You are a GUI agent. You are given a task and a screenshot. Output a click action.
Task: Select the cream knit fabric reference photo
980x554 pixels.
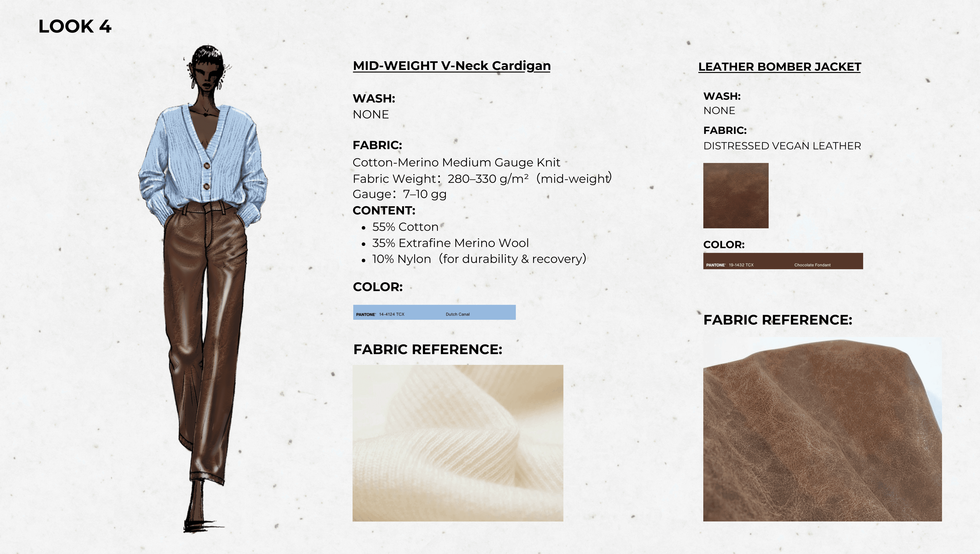click(x=458, y=443)
